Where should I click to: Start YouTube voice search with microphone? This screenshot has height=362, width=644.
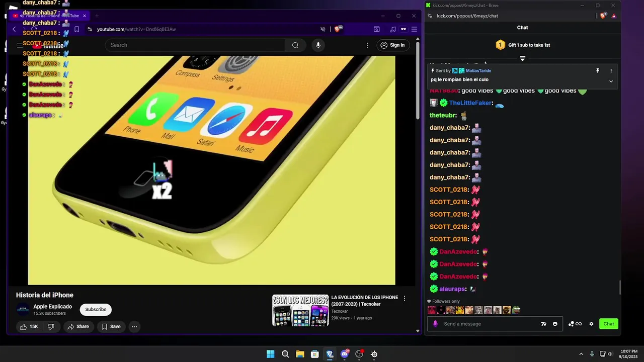point(318,45)
